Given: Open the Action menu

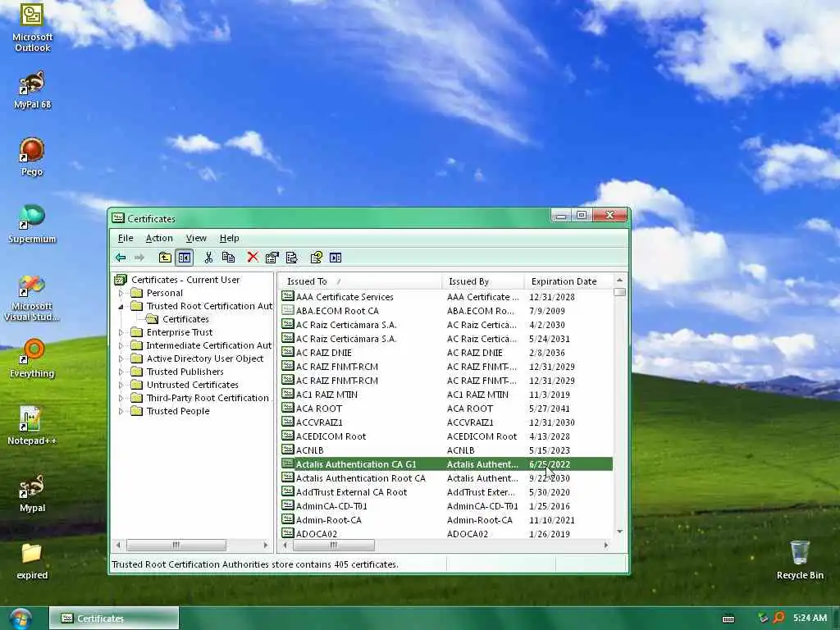Looking at the screenshot, I should click(x=159, y=238).
